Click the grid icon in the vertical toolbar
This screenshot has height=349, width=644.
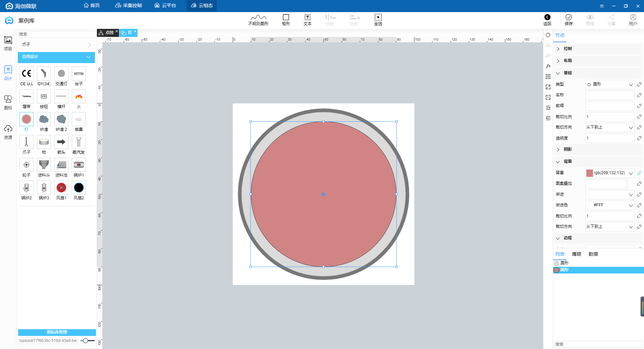click(x=548, y=77)
